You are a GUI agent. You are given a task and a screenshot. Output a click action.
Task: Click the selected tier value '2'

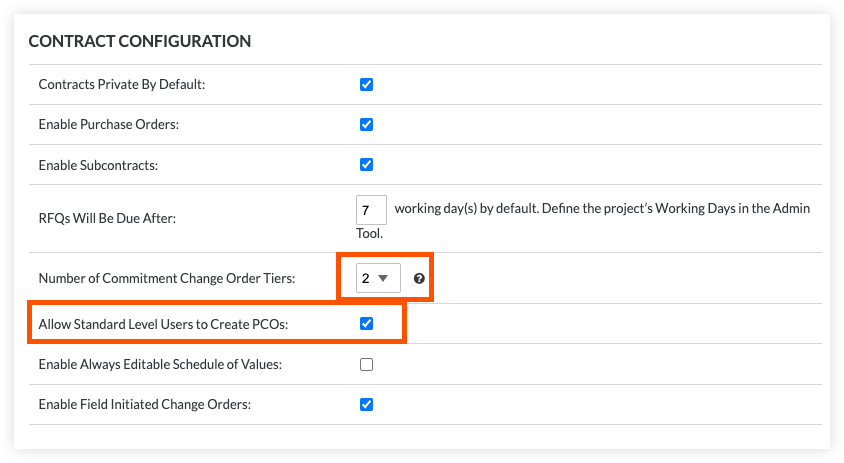[366, 279]
